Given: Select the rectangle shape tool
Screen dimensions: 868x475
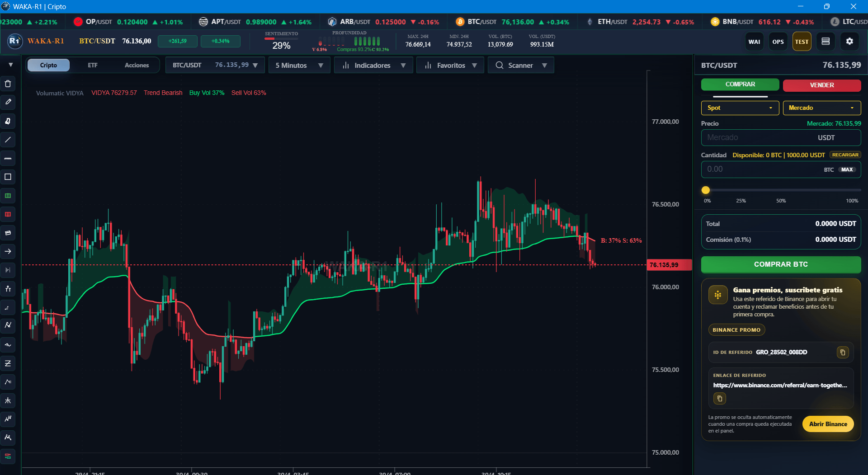Looking at the screenshot, I should pos(8,177).
